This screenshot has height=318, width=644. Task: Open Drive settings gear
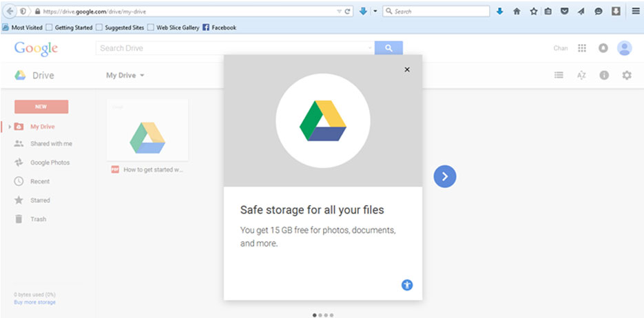pos(626,75)
